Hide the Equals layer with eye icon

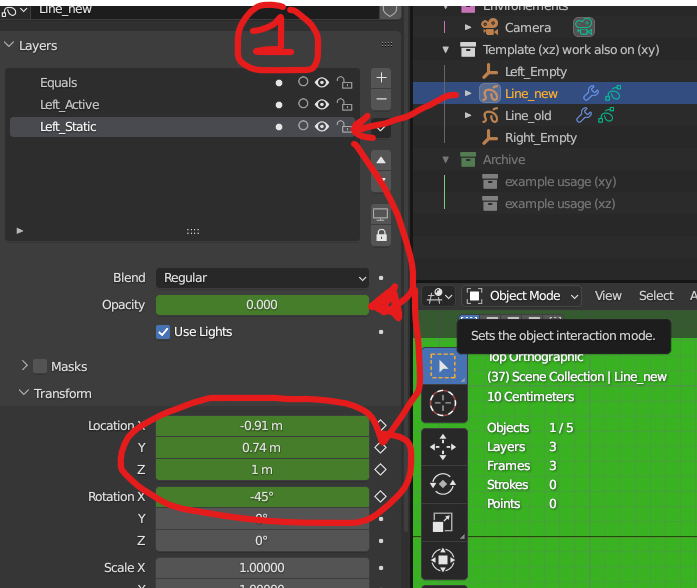(322, 83)
